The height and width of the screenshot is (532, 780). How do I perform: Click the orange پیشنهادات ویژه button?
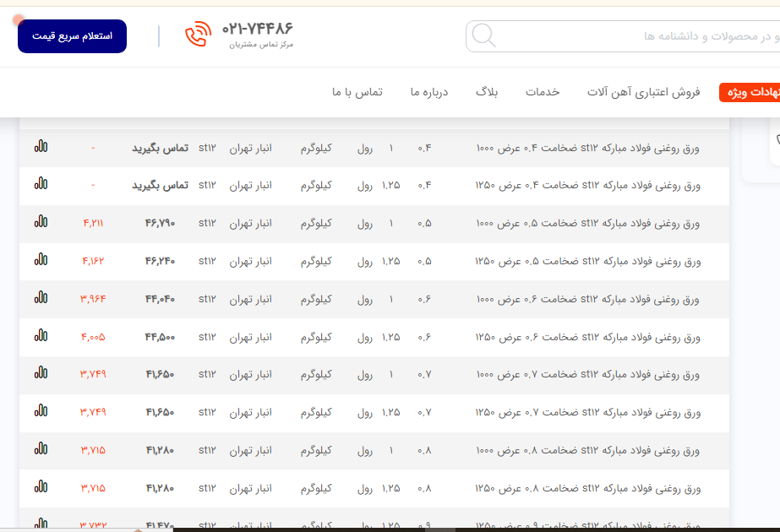[750, 93]
